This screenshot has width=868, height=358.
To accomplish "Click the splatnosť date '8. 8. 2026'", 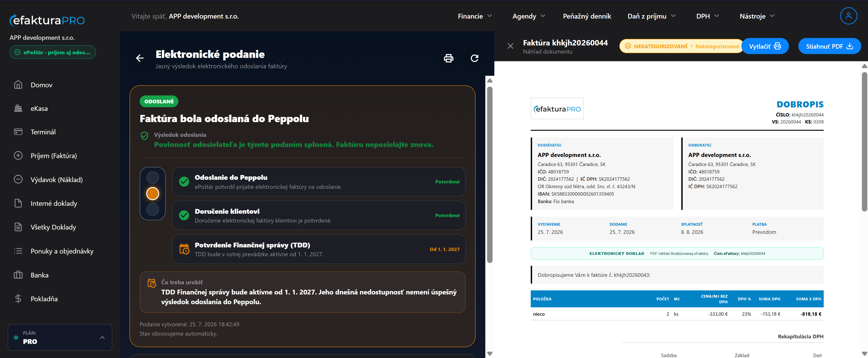I will point(692,232).
